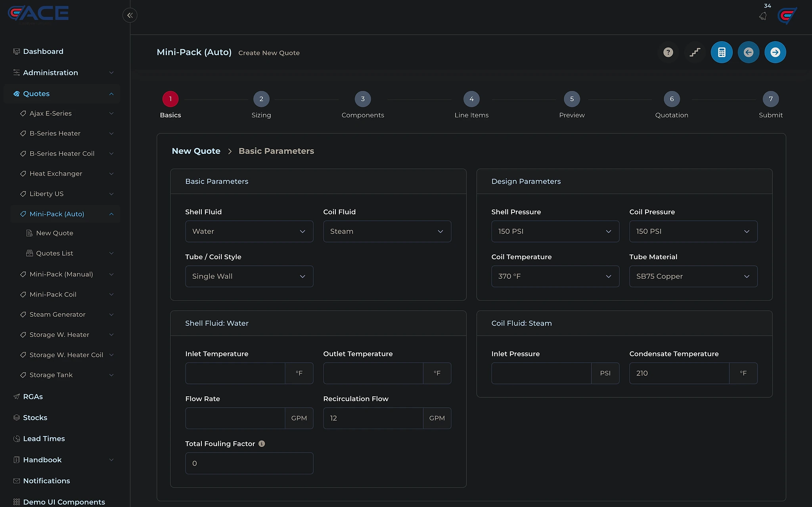The image size is (812, 507).
Task: Open the calculator icon button
Action: [x=722, y=52]
